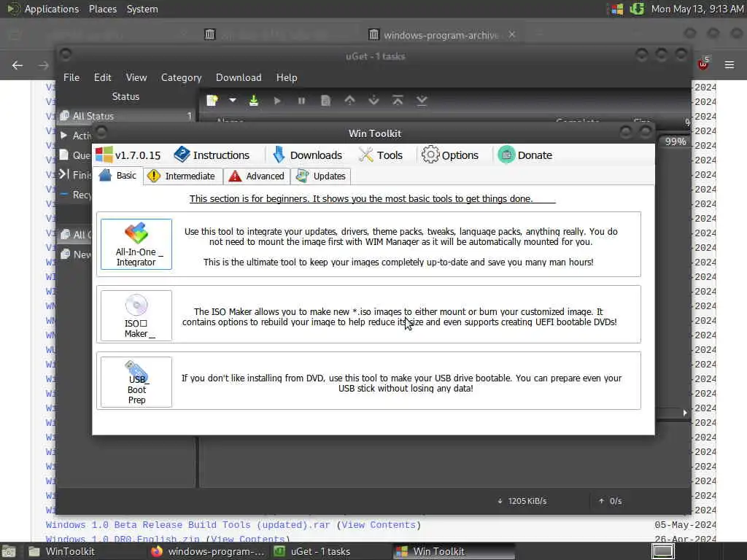The image size is (747, 560).
Task: Select the Finished status row in uGet
Action: 75,175
